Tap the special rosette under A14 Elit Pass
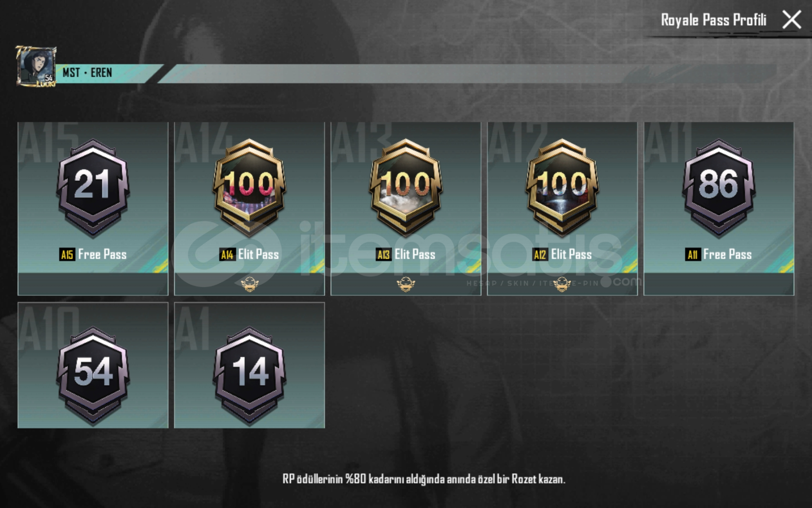 250,284
